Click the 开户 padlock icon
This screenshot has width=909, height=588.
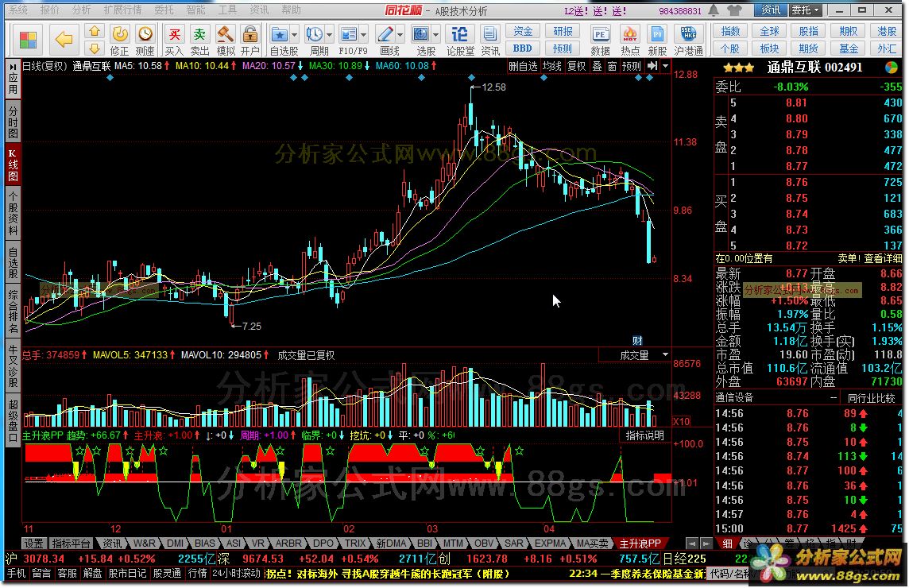coord(249,35)
